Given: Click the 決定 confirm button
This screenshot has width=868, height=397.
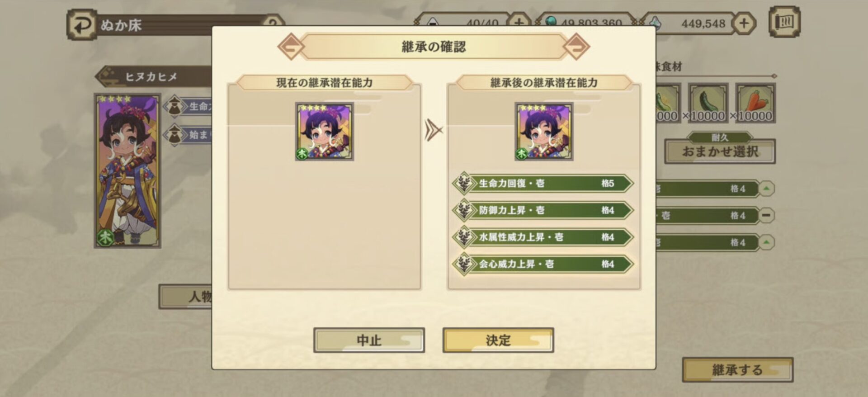Looking at the screenshot, I should pos(498,340).
